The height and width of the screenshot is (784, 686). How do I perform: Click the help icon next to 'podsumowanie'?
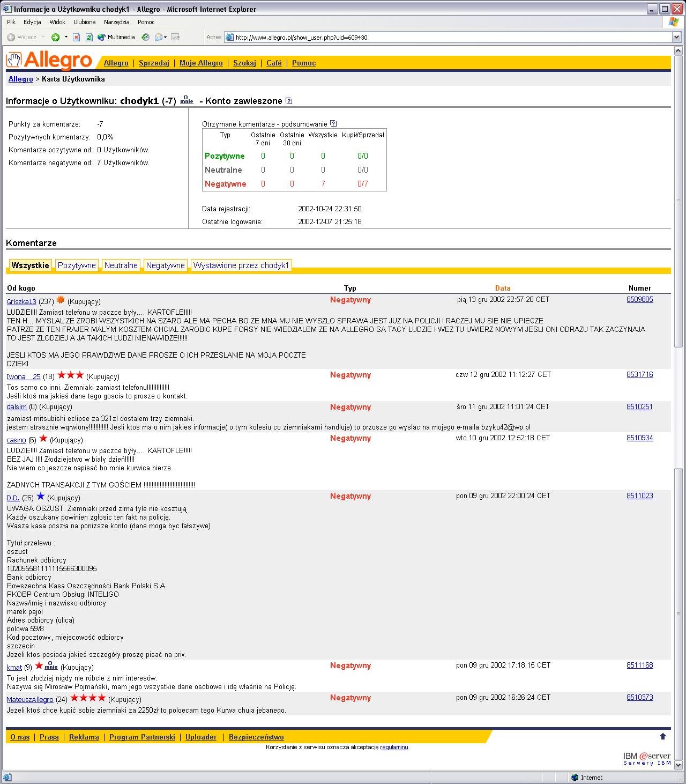point(333,123)
